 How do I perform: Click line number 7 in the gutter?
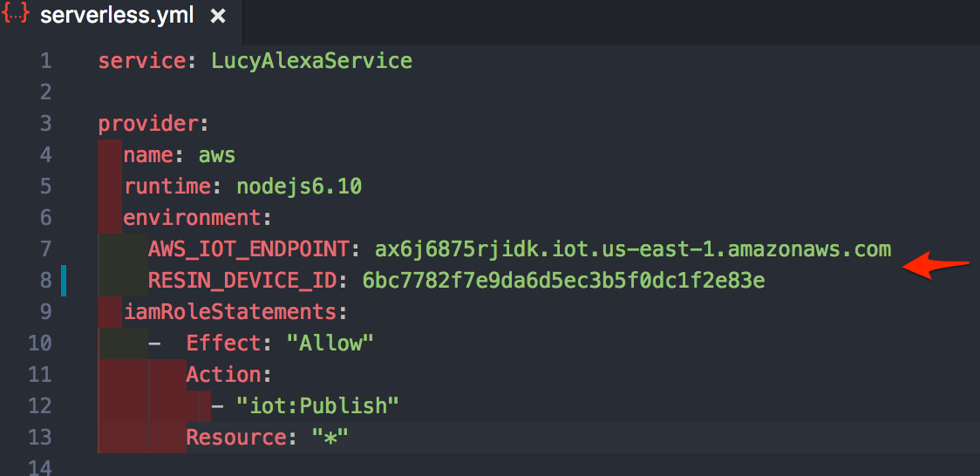pos(45,249)
